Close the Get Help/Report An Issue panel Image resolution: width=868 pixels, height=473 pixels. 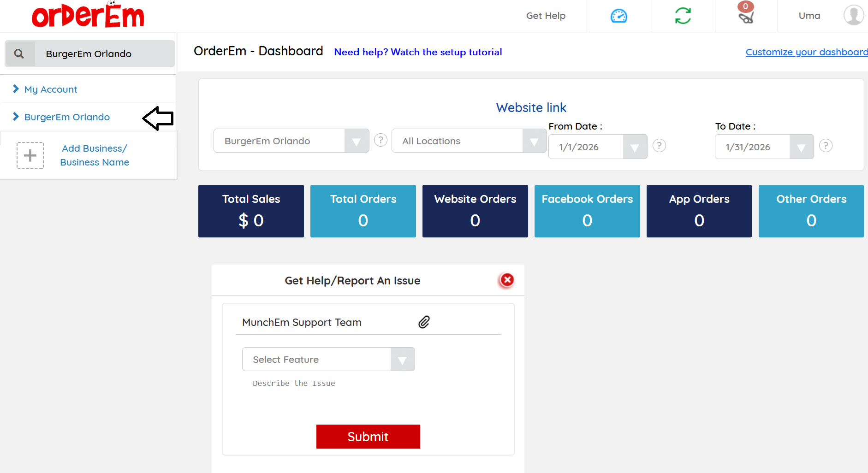(507, 280)
